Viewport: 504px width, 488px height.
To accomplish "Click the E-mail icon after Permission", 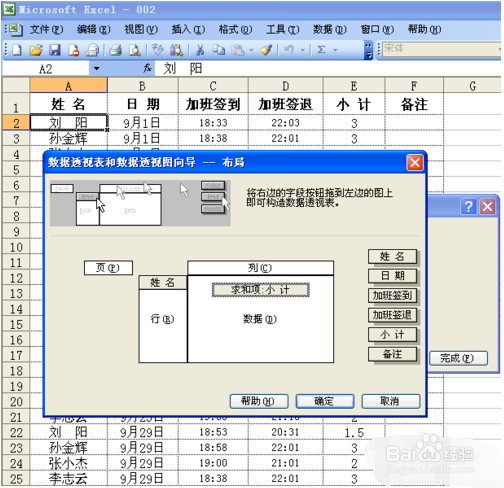I will [x=92, y=50].
